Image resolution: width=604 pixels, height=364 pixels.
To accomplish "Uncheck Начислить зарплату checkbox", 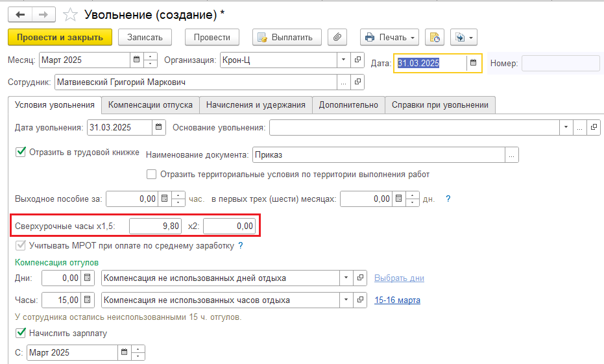I will [20, 333].
